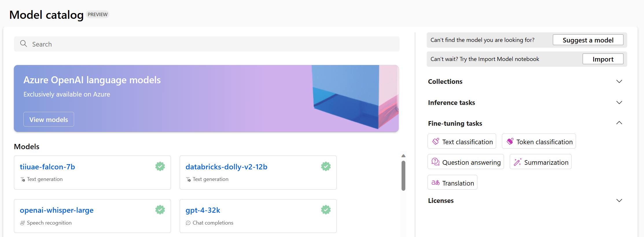Click the PREVIEW badge next to title
644x237 pixels.
coord(97,14)
